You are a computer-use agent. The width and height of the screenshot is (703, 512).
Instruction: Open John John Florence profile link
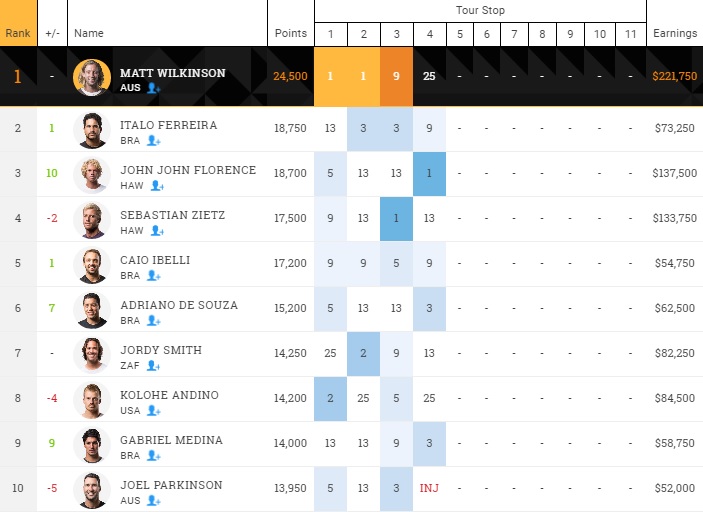187,170
